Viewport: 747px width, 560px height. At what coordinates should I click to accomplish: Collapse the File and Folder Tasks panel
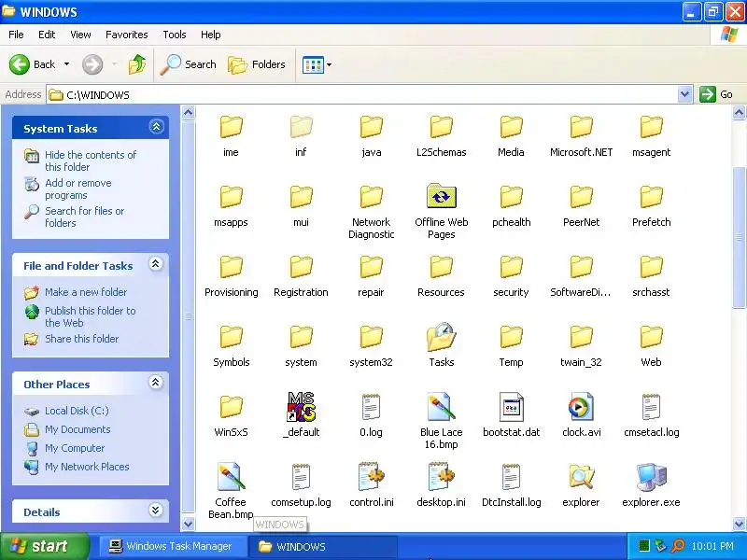coord(156,264)
